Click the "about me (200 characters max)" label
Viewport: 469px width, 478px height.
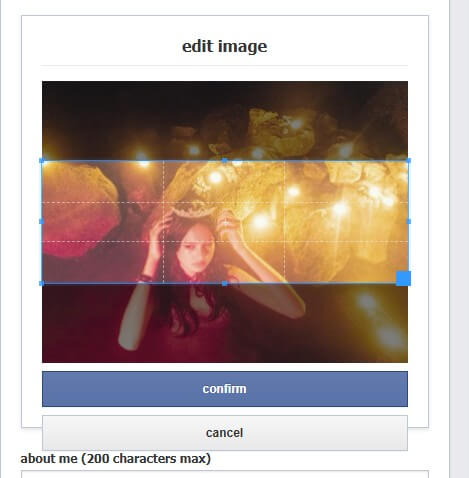[x=116, y=459]
